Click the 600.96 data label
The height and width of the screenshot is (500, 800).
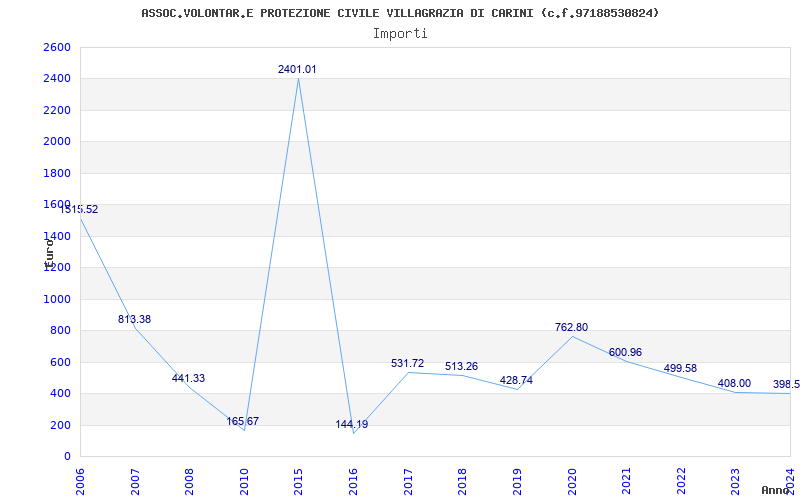tap(625, 353)
